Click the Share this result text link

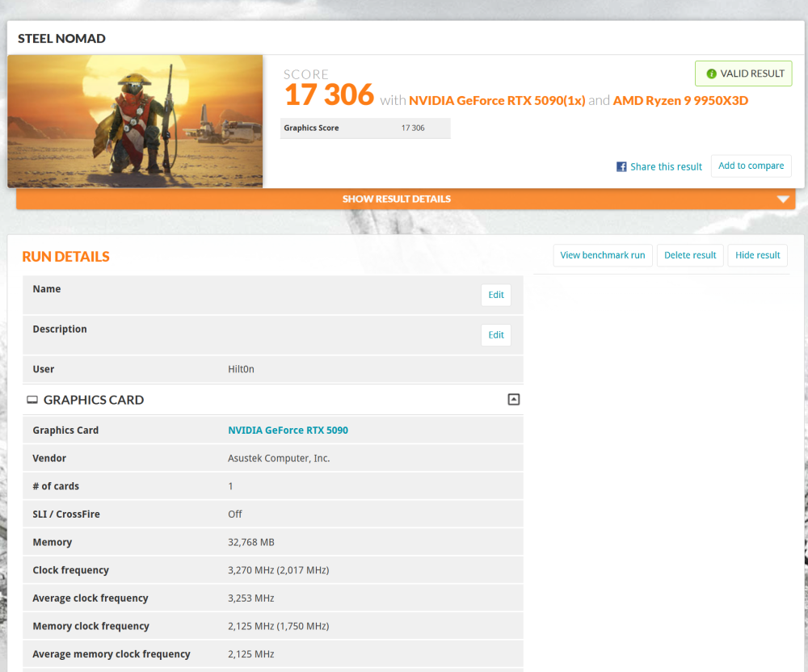tap(666, 166)
